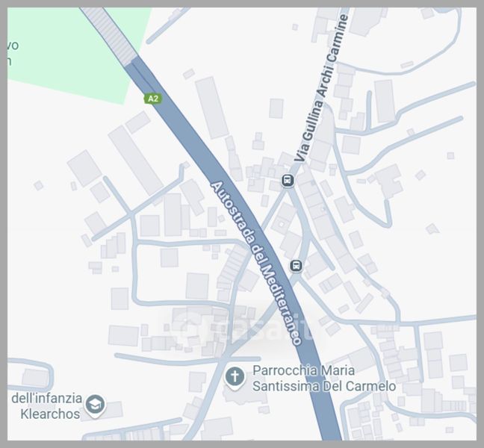This screenshot has width=484, height=448.
Task: Click the green A2 motorway shield
Action: click(153, 99)
